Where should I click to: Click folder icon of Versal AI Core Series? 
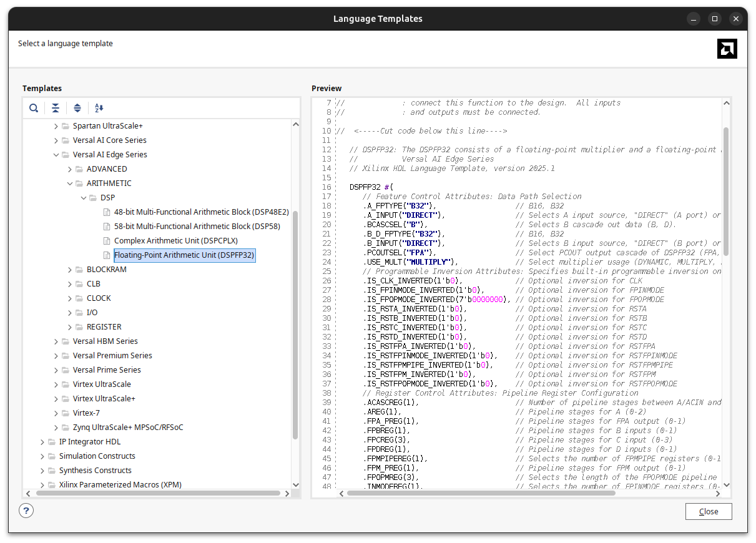pos(66,140)
